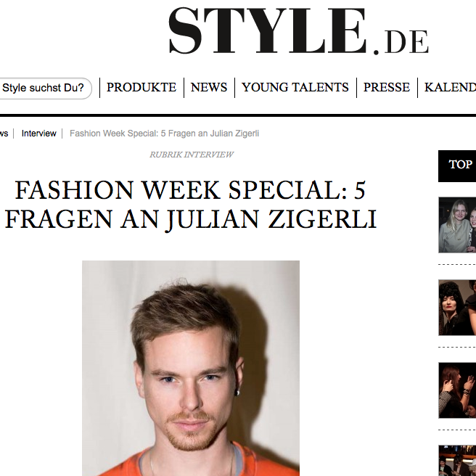The image size is (476, 476).
Task: Click the Interview breadcrumb link
Action: (x=39, y=134)
